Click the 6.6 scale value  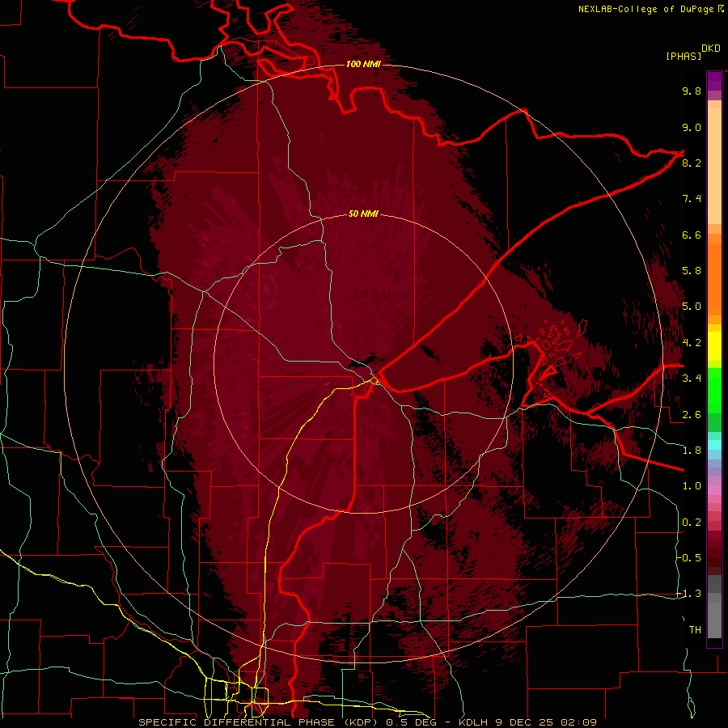[692, 235]
